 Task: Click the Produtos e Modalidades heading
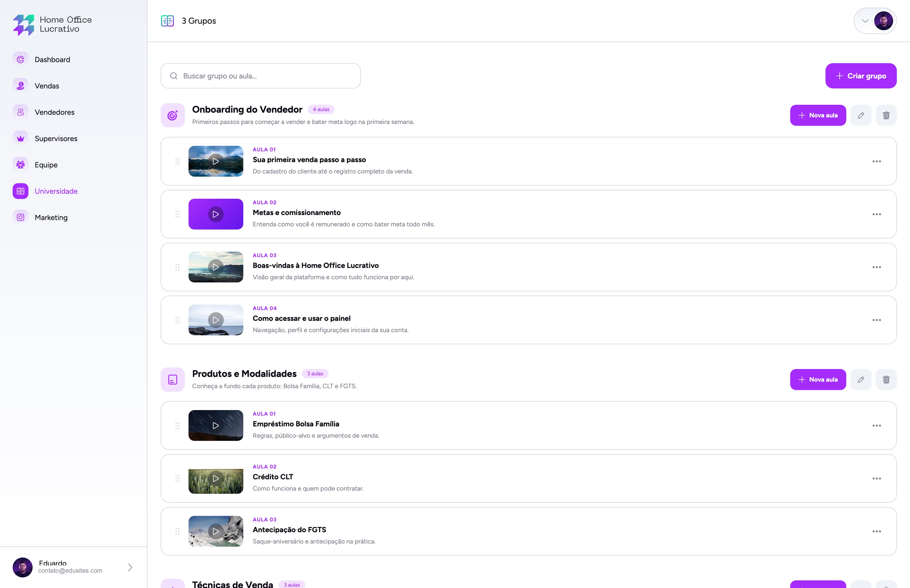pos(244,374)
